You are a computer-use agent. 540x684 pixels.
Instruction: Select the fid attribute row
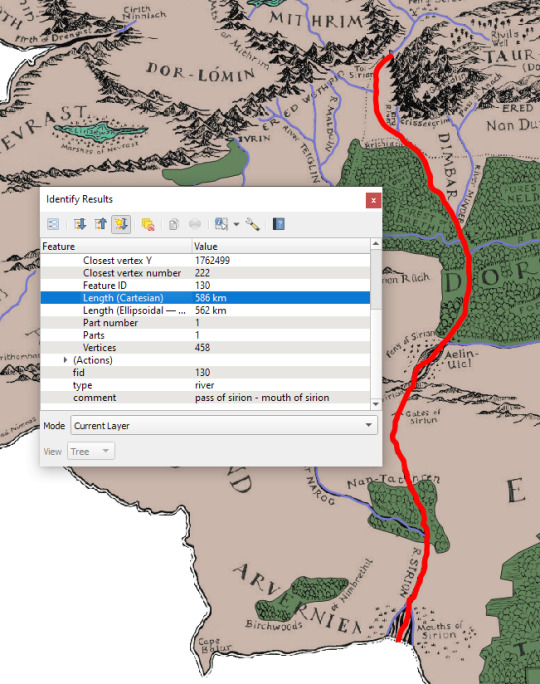click(x=205, y=373)
